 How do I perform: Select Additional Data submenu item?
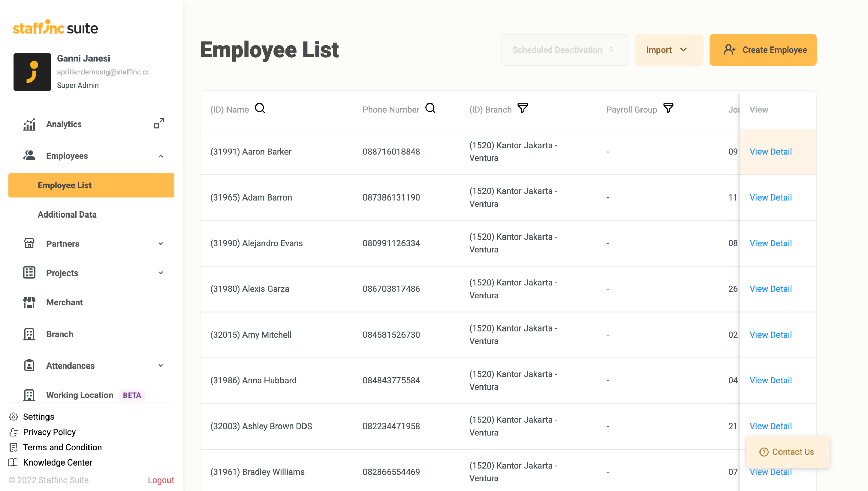tap(67, 214)
